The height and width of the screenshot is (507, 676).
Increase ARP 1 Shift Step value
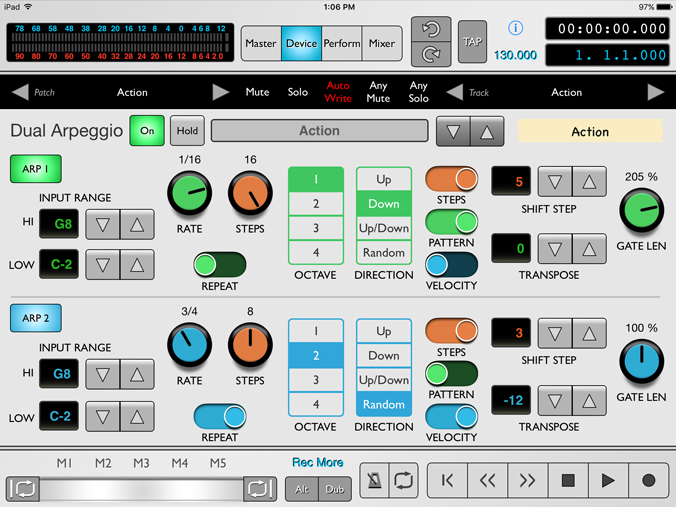[589, 182]
